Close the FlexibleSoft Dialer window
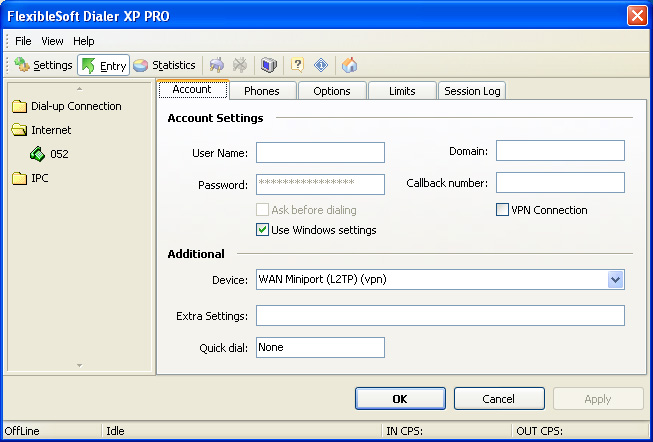This screenshot has width=653, height=442. [637, 16]
